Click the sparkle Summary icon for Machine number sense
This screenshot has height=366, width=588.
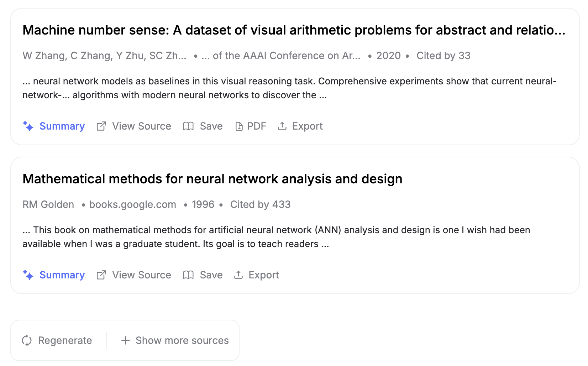[28, 126]
